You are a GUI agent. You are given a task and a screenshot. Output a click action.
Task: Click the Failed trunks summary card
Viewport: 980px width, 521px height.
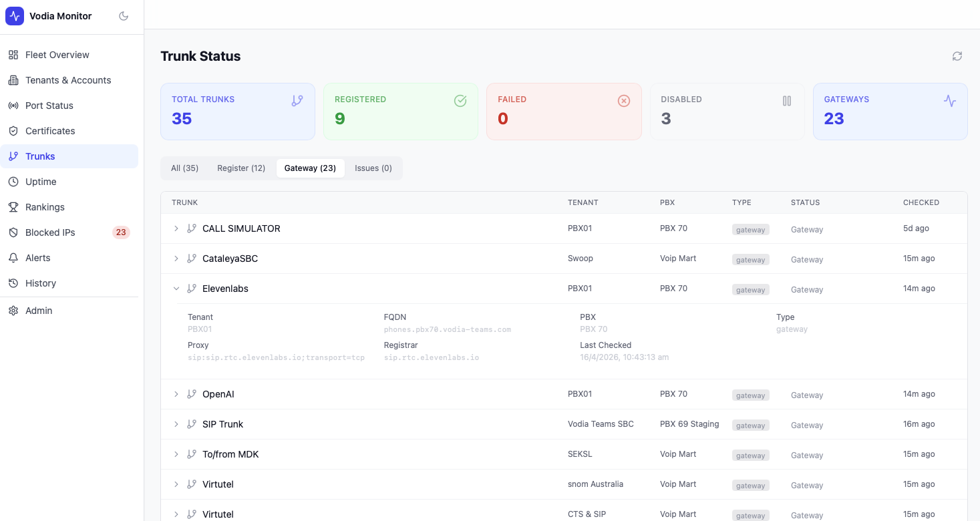pos(564,112)
